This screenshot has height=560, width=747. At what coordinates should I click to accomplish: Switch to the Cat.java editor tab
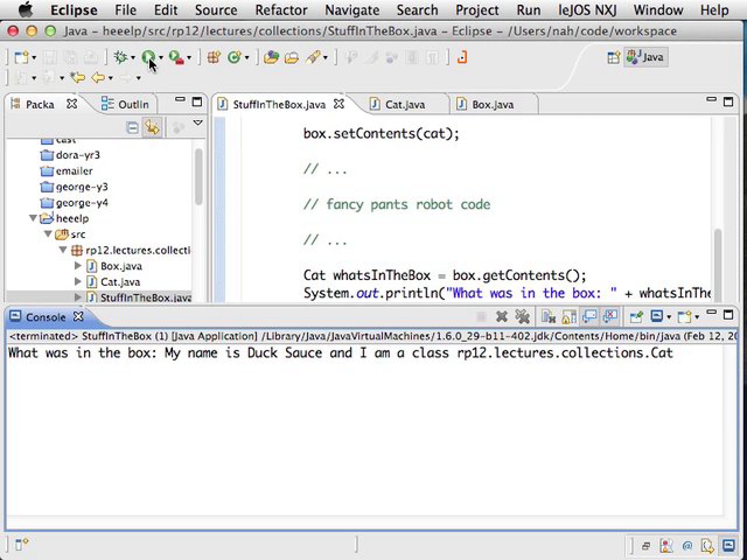pos(405,105)
